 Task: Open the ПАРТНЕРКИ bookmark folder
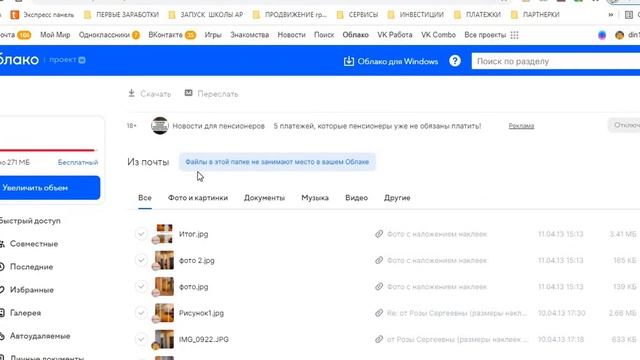[535, 15]
